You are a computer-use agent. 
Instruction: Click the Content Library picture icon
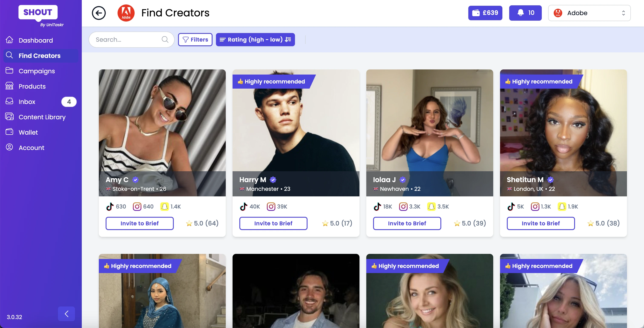(x=9, y=117)
